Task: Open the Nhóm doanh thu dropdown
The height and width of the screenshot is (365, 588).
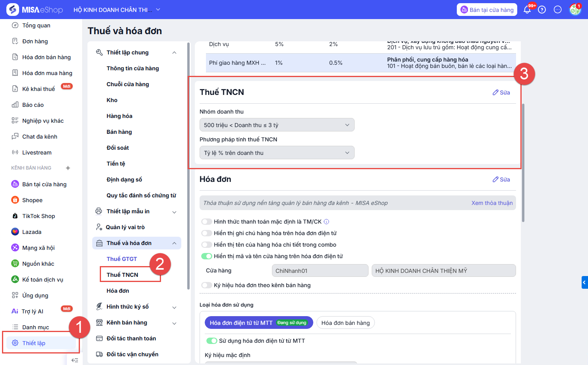Action: tap(277, 125)
